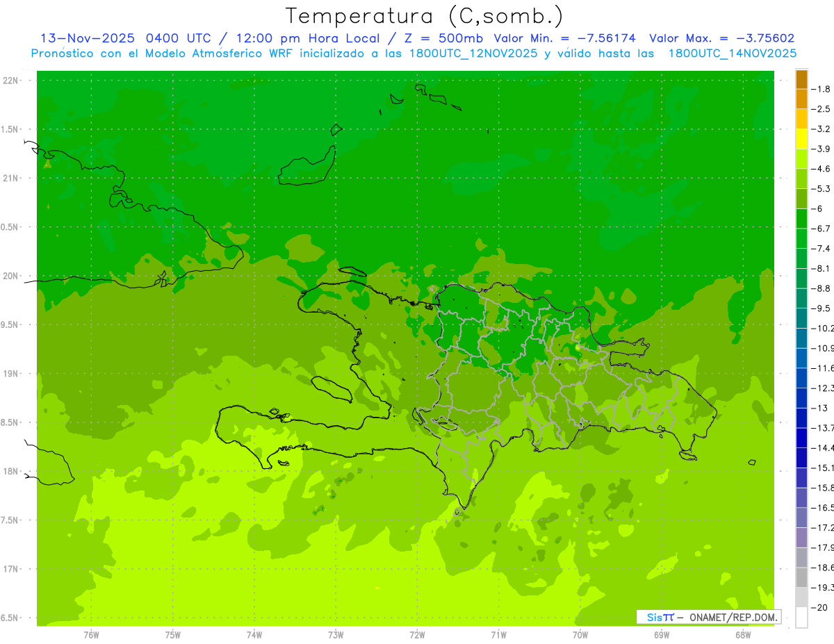Click the "76W" longitude axis label

point(91,635)
